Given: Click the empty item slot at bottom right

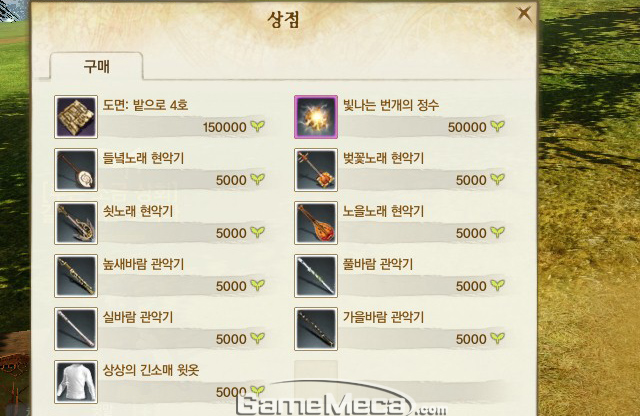Looking at the screenshot, I should coord(316,382).
